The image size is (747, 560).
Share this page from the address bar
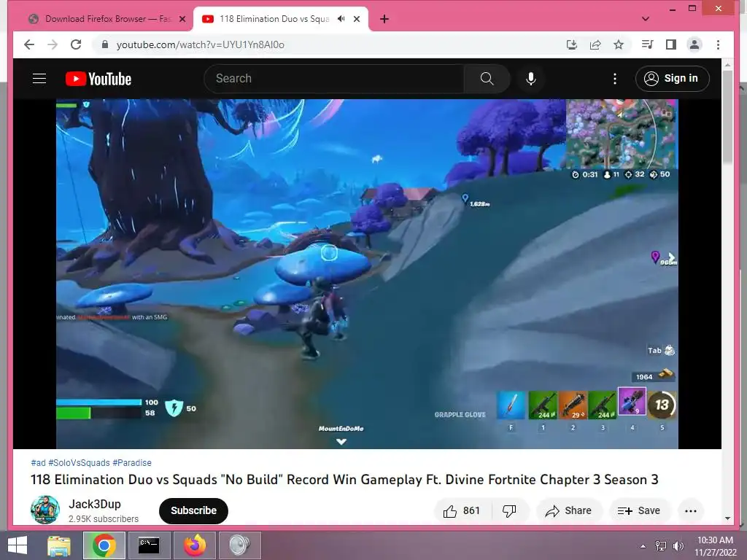pyautogui.click(x=595, y=44)
